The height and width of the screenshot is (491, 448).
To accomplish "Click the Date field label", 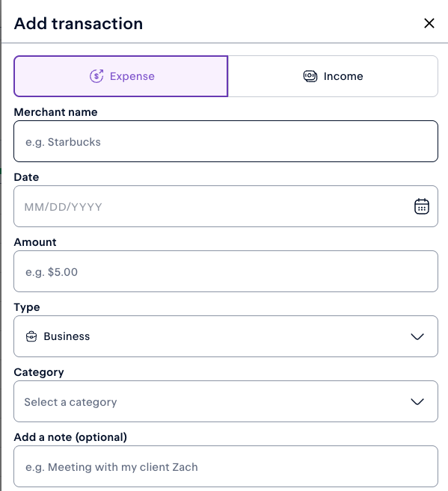I will pos(26,177).
